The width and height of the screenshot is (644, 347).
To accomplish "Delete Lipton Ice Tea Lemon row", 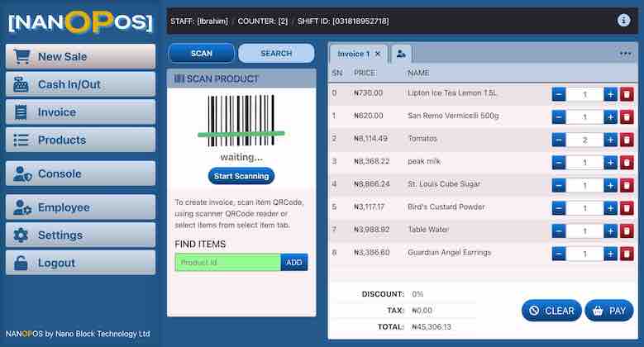I will click(x=627, y=94).
